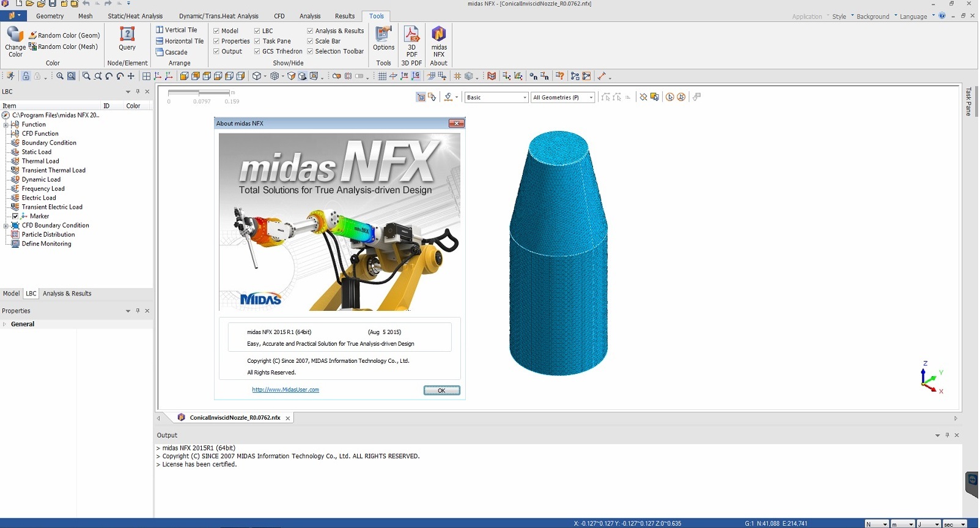Image resolution: width=980 pixels, height=528 pixels.
Task: Open the N force unit dropdown
Action: pyautogui.click(x=877, y=524)
